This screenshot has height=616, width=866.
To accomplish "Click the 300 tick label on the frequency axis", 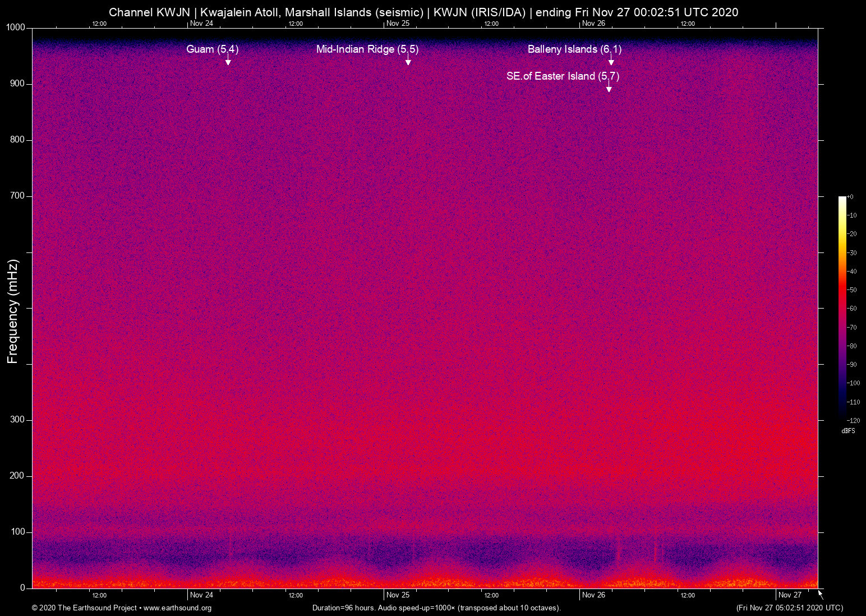I will tap(17, 420).
